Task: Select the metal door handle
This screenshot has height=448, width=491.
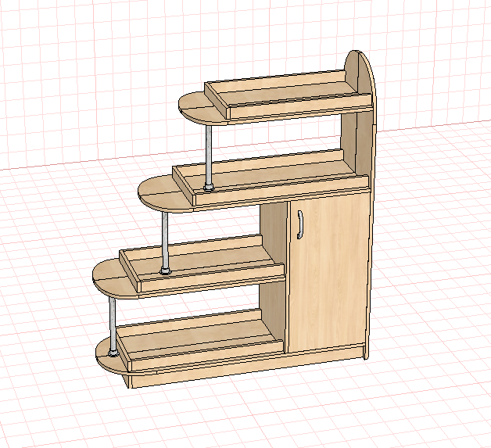Action: click(x=300, y=224)
